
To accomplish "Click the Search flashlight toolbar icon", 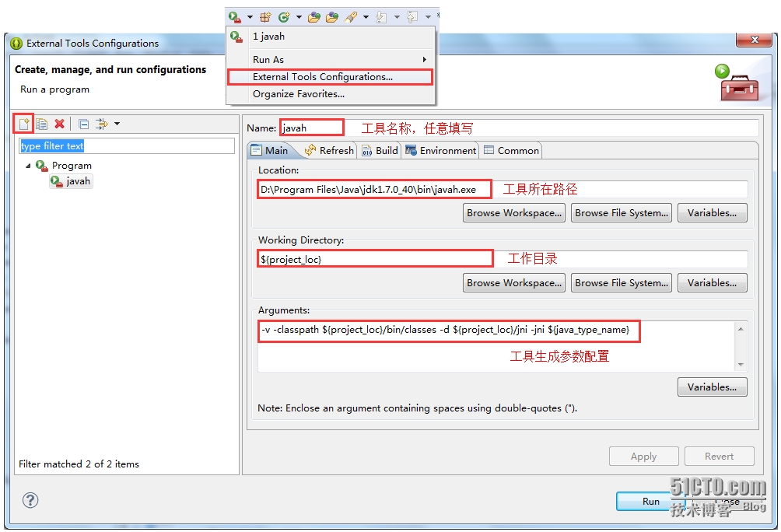I will (x=351, y=17).
